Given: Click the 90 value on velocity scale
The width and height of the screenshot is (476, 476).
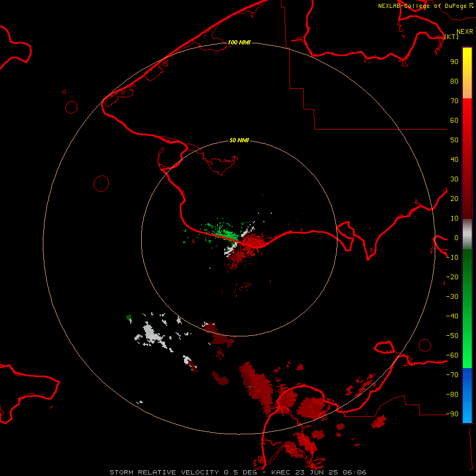Looking at the screenshot, I should [454, 62].
